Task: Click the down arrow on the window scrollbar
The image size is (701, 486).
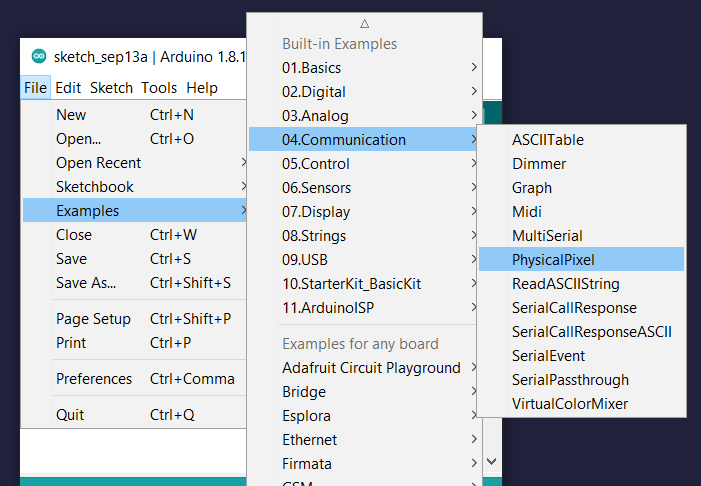Action: pyautogui.click(x=491, y=461)
